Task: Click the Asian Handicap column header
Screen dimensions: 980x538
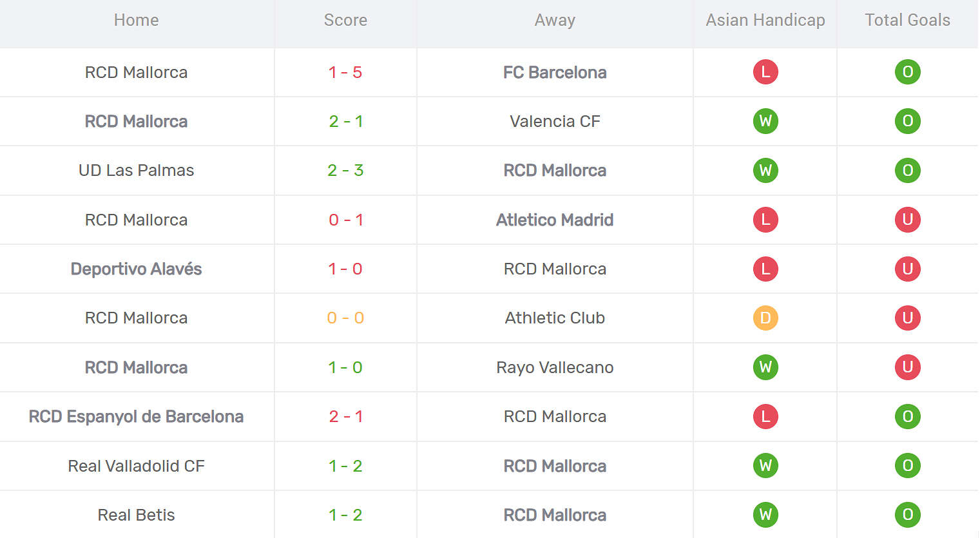Action: [x=765, y=20]
